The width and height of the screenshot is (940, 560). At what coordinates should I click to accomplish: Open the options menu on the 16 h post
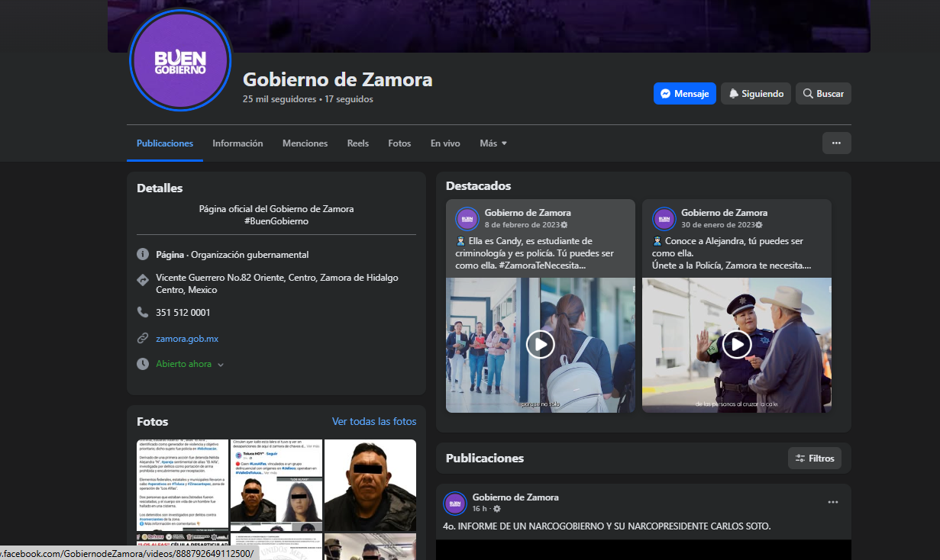pos(833,502)
